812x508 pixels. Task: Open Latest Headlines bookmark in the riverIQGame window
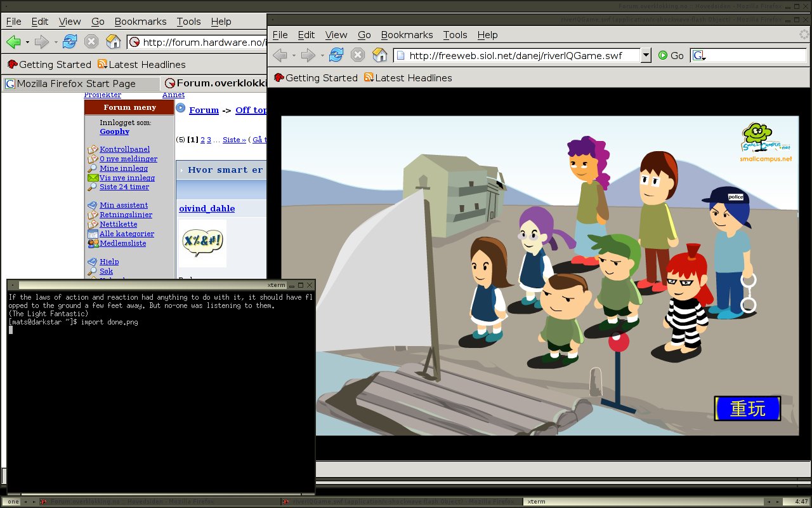[x=408, y=78]
